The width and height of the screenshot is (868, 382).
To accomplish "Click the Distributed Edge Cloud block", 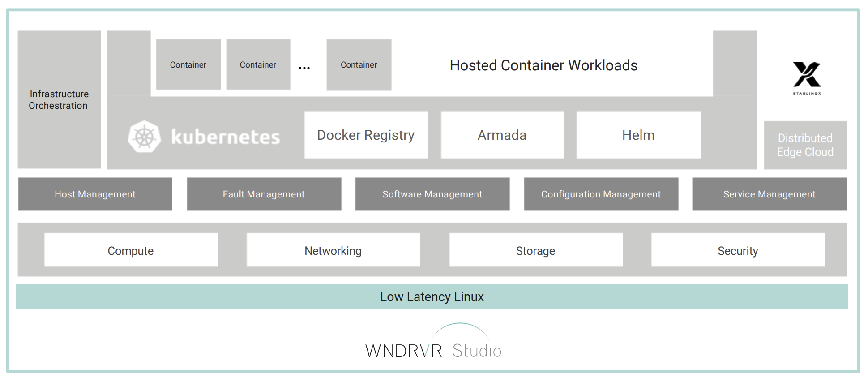I will tap(805, 145).
